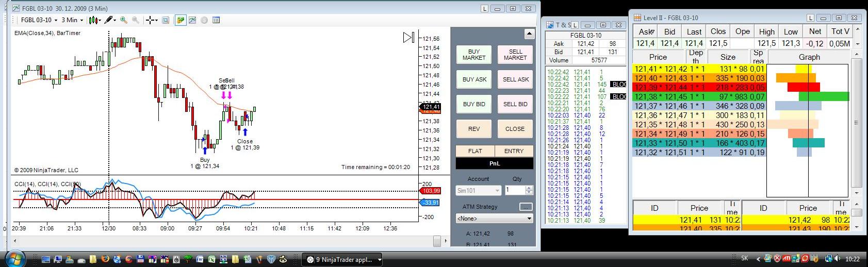Image resolution: width=868 pixels, height=267 pixels.
Task: Click the chart horizontal scrollbar right arrow
Action: pos(446,240)
